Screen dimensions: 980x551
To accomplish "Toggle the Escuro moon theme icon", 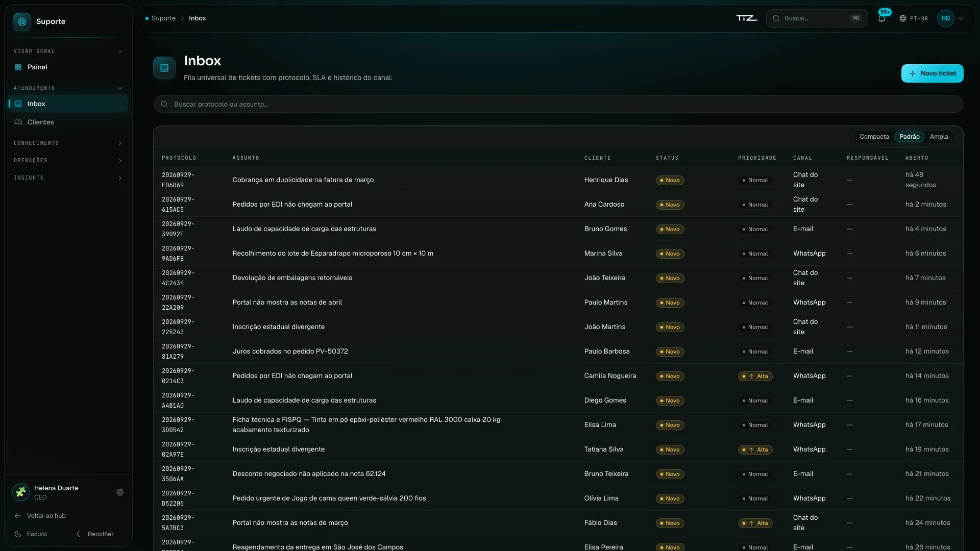I will [18, 534].
